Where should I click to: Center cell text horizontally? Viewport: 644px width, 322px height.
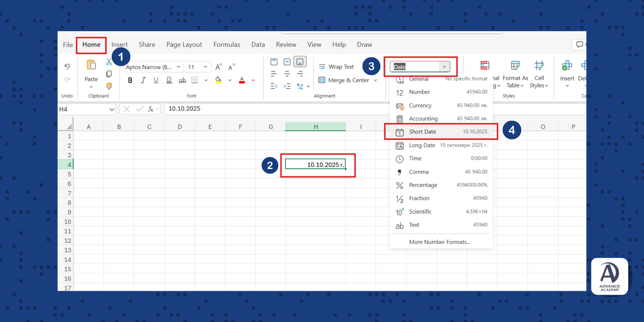[x=287, y=74]
